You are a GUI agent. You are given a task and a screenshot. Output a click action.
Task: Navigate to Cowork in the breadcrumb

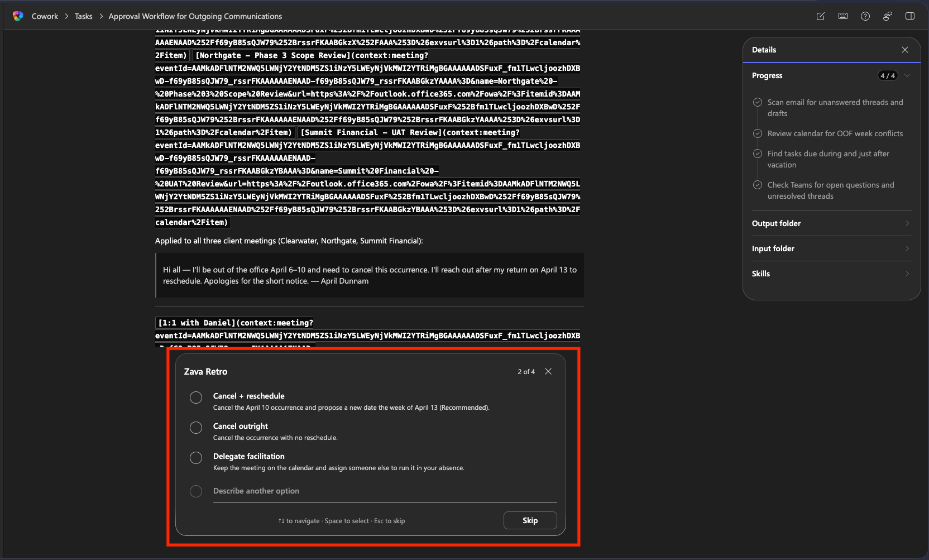[45, 16]
